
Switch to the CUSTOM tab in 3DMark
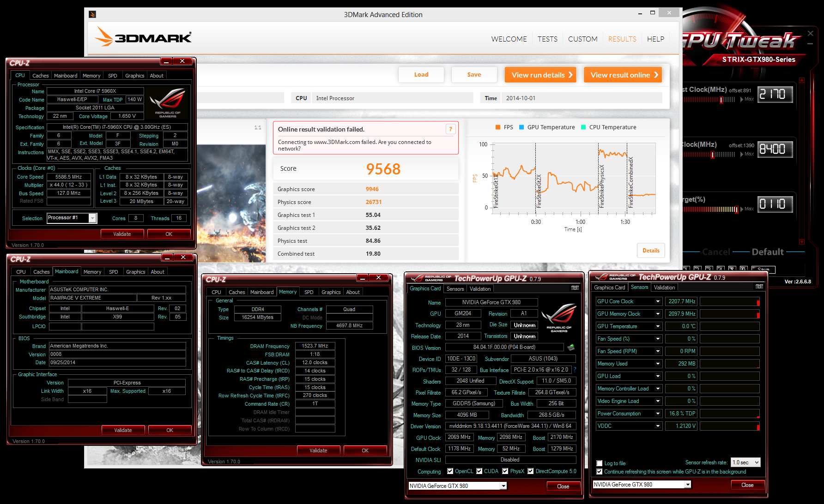click(x=583, y=39)
